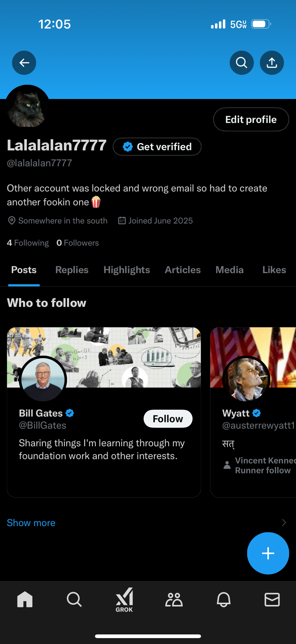This screenshot has height=644, width=296.
Task: Switch to the Replies tab
Action: [72, 270]
